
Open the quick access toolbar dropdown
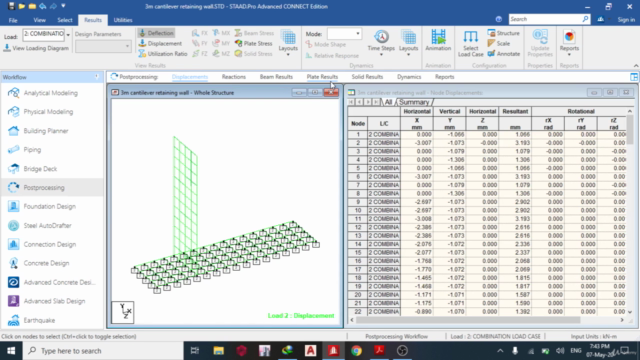coord(63,6)
